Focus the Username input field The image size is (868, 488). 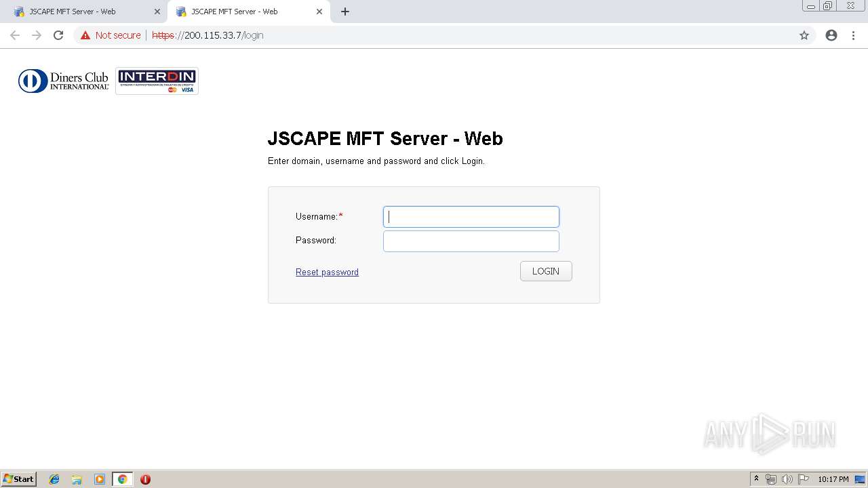[471, 217]
